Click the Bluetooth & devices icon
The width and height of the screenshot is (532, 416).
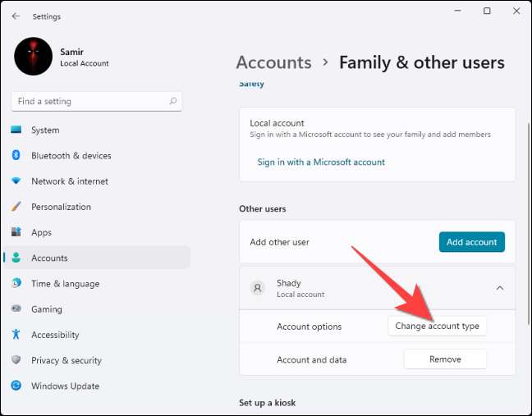coord(16,156)
